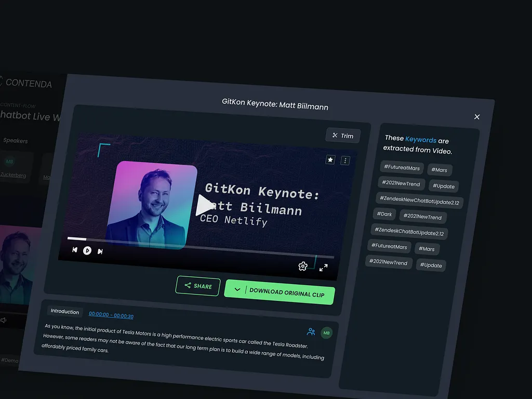This screenshot has width=532, height=399.
Task: Click the previous-track icon in player controls
Action: pos(74,249)
